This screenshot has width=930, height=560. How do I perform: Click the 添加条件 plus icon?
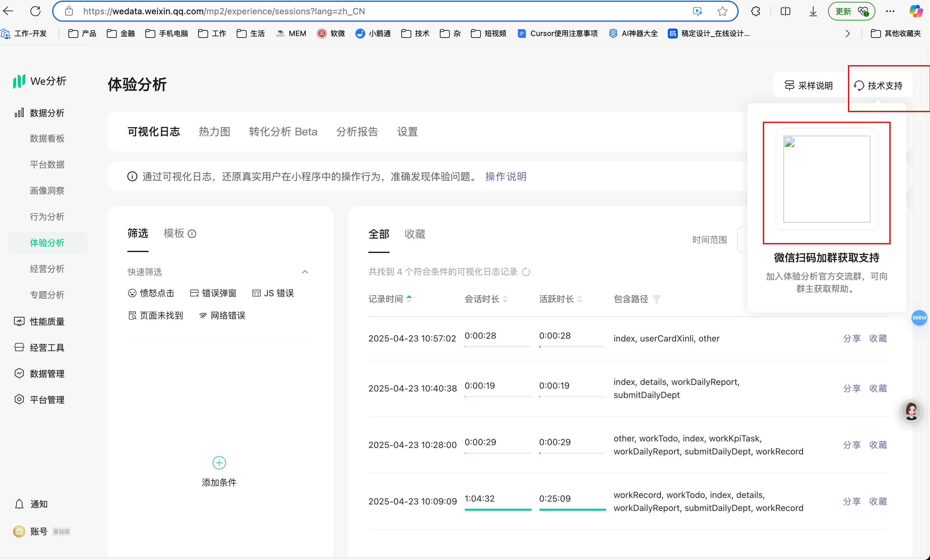[219, 463]
